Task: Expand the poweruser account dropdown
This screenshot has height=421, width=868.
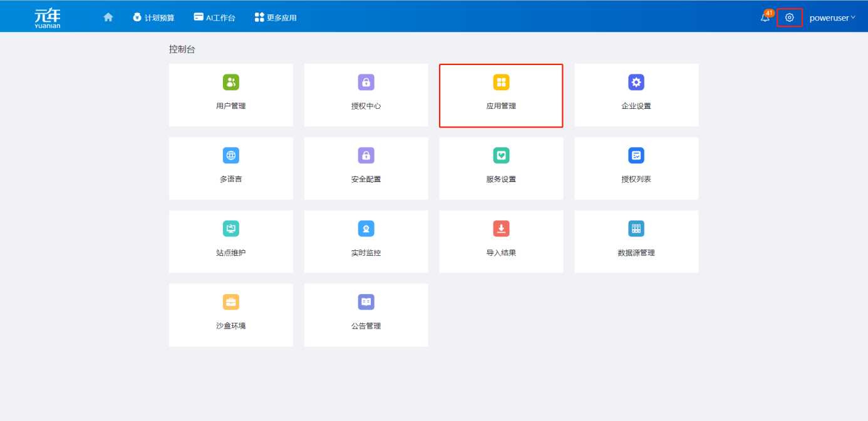Action: click(832, 18)
